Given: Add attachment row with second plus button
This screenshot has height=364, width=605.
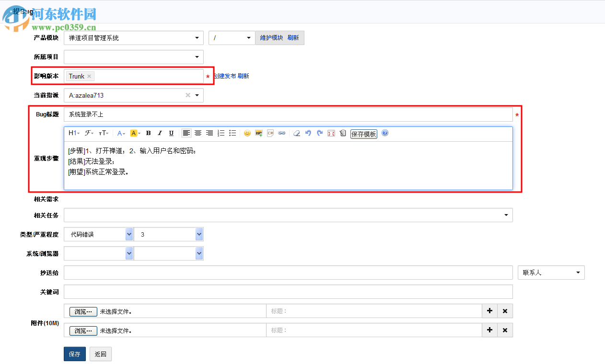Looking at the screenshot, I should [x=489, y=330].
